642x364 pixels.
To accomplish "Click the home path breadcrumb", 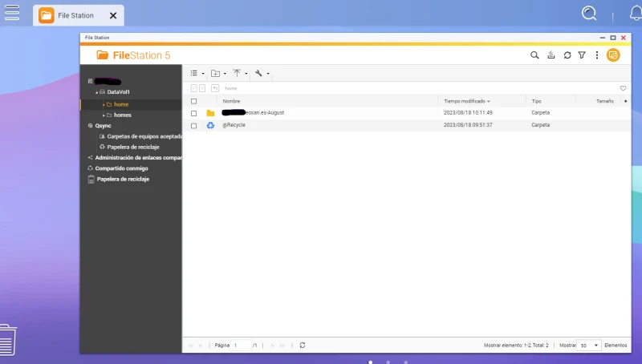I will pyautogui.click(x=231, y=88).
